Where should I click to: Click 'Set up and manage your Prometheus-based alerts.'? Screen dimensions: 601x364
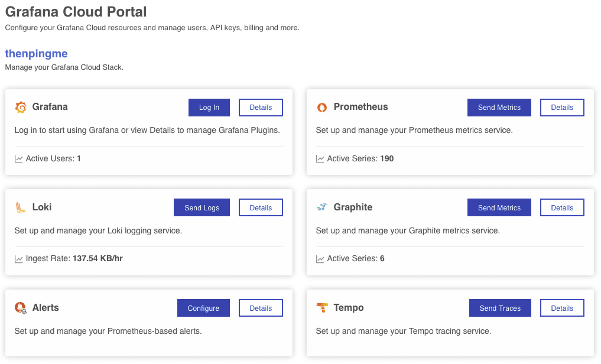tap(108, 331)
